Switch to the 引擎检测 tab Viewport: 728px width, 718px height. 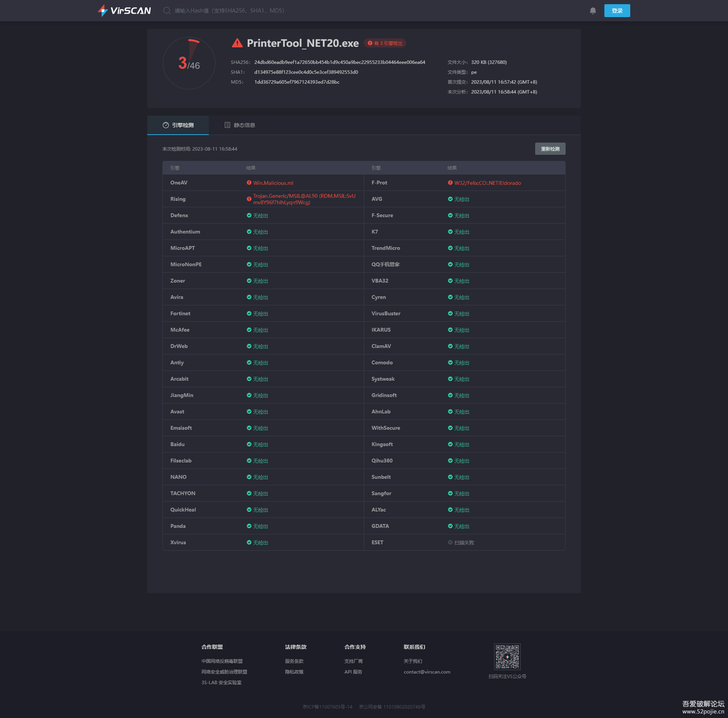178,125
